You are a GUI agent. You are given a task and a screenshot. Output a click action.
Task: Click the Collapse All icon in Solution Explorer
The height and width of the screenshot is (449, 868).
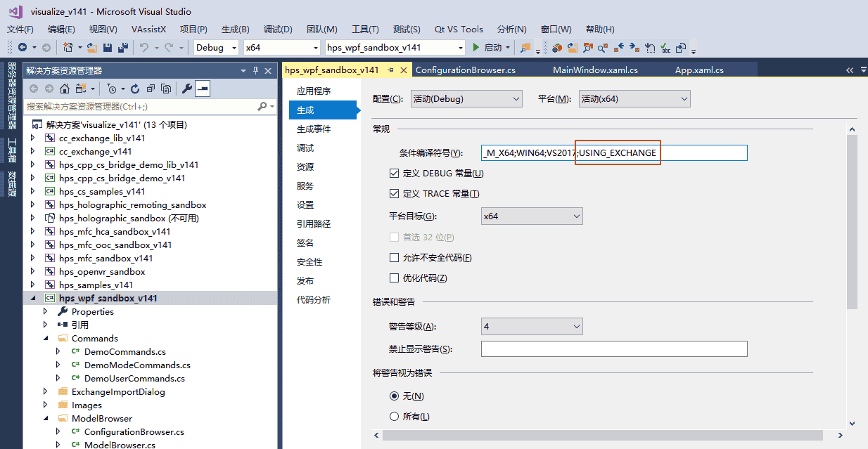[150, 89]
